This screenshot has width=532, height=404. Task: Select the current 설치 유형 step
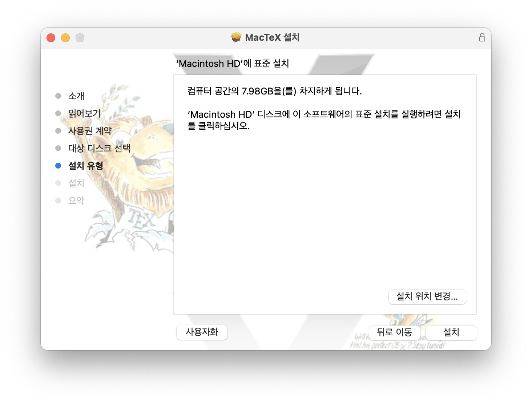pos(86,166)
